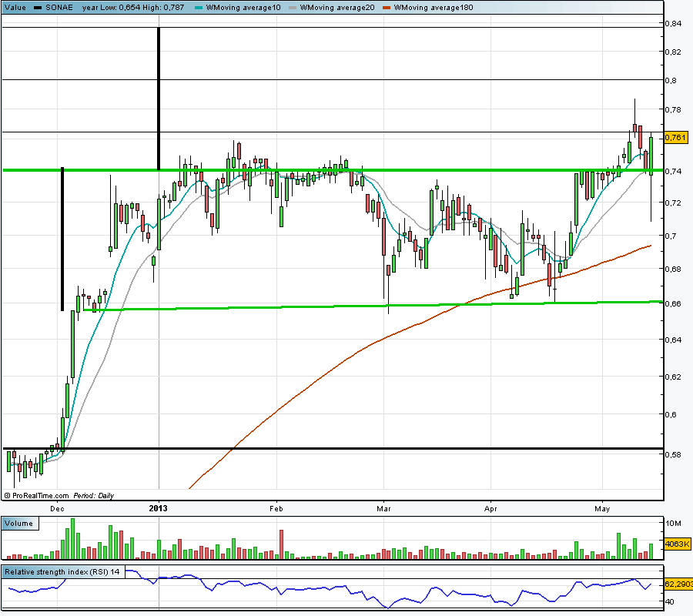Click the 0,78 price axis label

click(x=673, y=109)
